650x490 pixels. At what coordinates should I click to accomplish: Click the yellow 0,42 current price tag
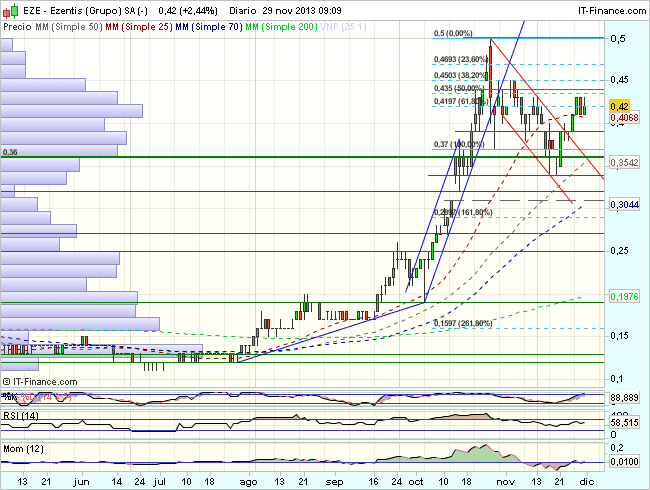point(621,106)
